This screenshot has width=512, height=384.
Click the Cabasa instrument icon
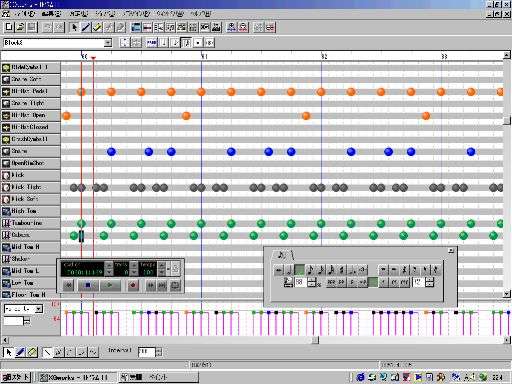(6, 235)
